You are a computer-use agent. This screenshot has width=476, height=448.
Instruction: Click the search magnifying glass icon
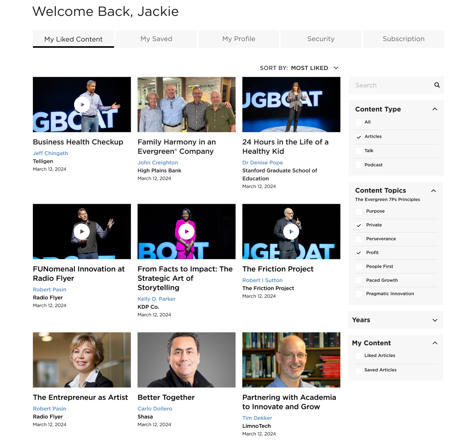click(x=437, y=85)
